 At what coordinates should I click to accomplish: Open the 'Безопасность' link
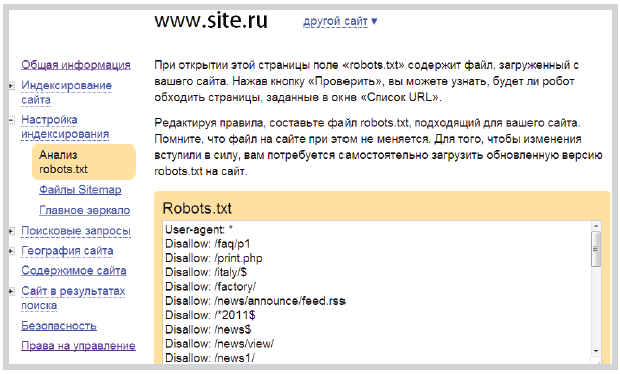tap(59, 326)
